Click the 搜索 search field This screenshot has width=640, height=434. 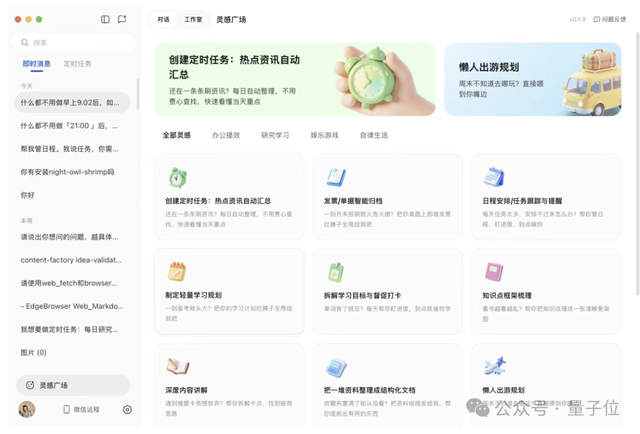click(76, 42)
